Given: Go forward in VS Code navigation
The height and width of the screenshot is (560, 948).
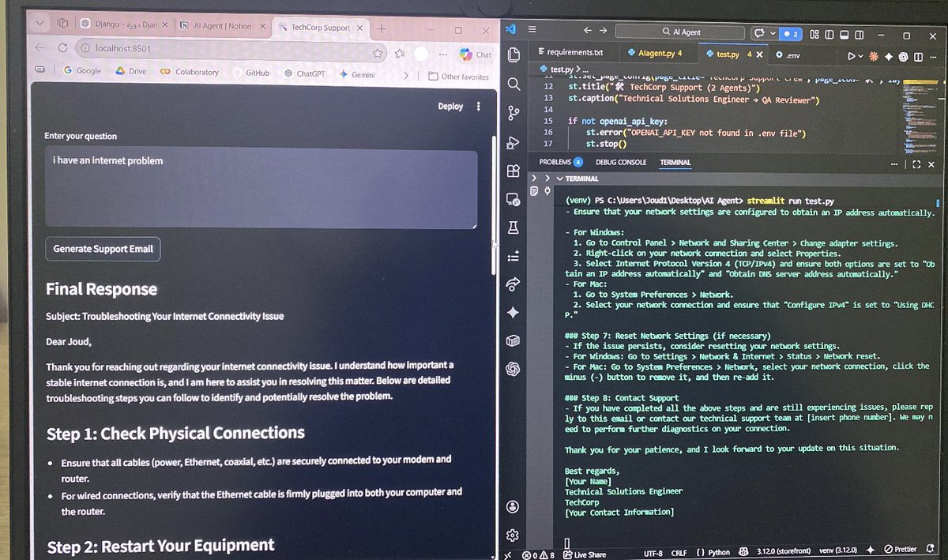Looking at the screenshot, I should (604, 31).
